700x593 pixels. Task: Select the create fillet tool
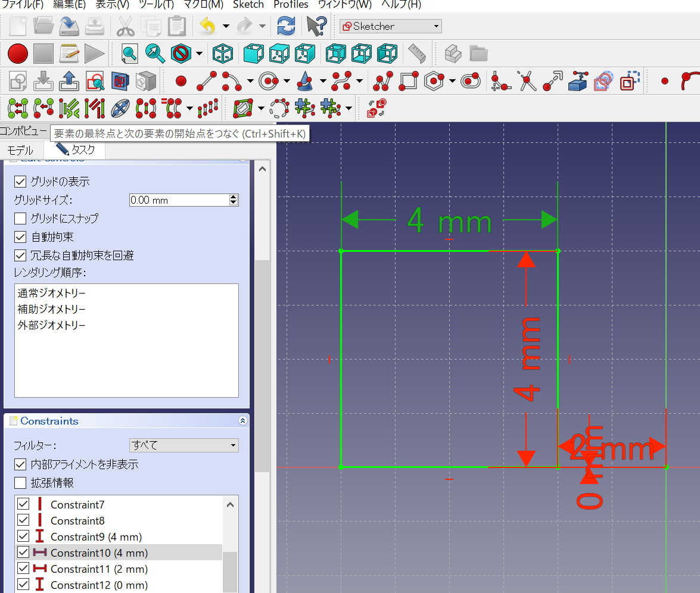[501, 81]
